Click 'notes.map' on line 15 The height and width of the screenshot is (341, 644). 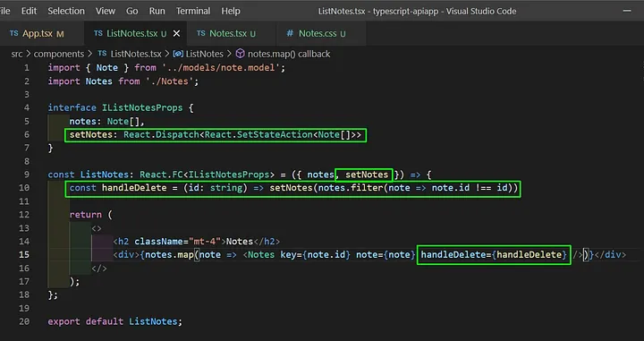point(169,255)
